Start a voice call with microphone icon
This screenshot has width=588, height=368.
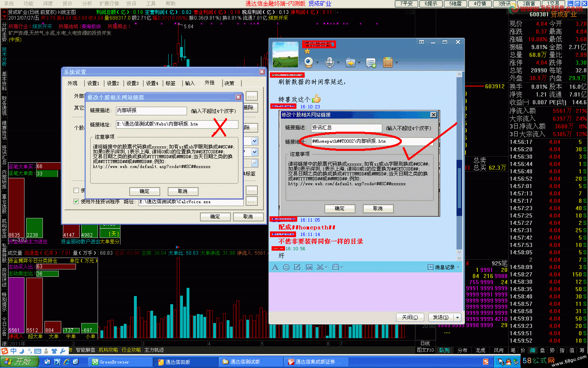(329, 63)
